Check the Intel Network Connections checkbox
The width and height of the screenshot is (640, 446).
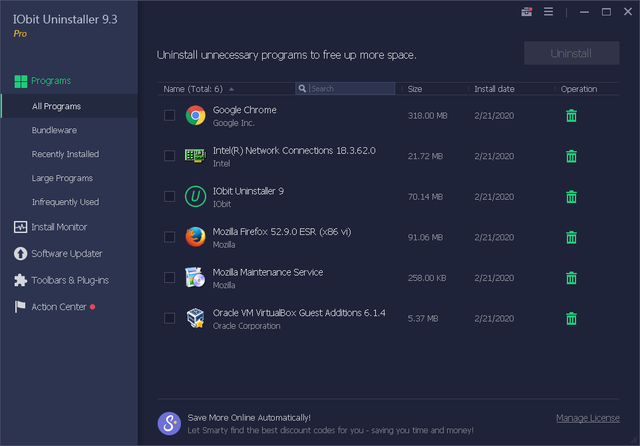pos(169,156)
